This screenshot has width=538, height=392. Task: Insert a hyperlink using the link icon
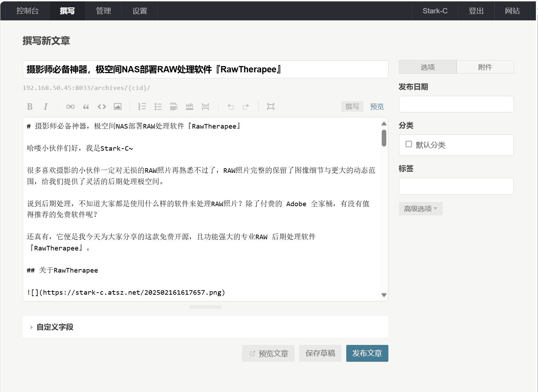point(70,106)
